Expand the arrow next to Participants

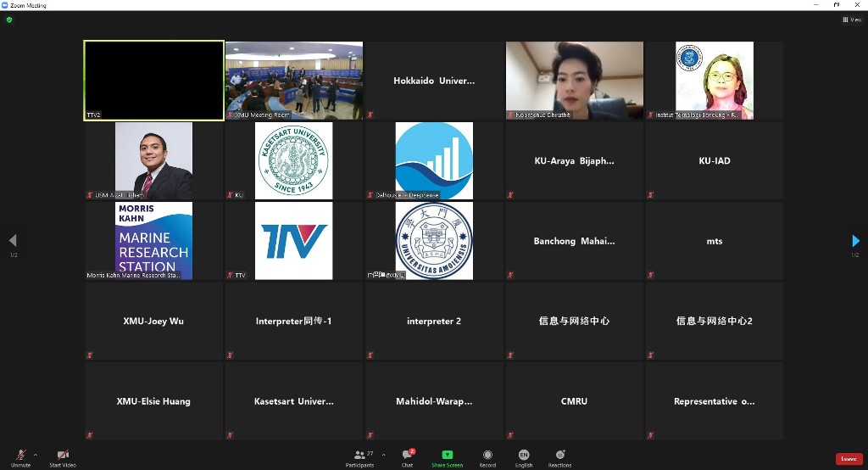point(383,455)
